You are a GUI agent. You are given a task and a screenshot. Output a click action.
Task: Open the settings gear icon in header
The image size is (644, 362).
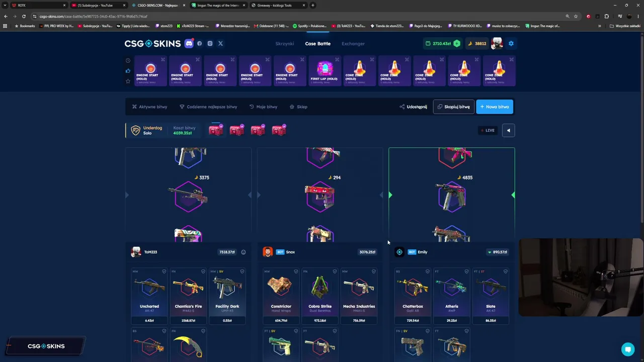pyautogui.click(x=511, y=44)
